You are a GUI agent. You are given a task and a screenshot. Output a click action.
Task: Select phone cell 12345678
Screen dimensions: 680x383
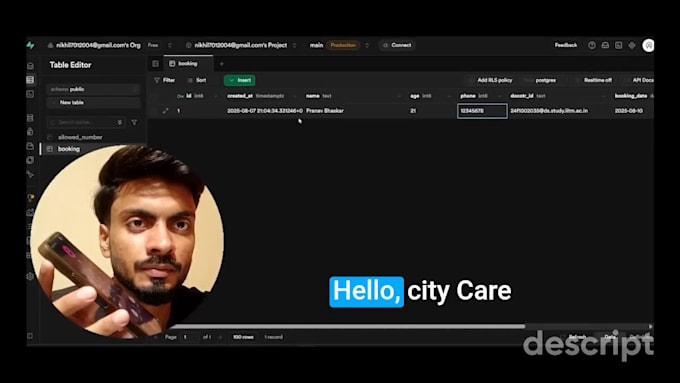click(x=482, y=111)
